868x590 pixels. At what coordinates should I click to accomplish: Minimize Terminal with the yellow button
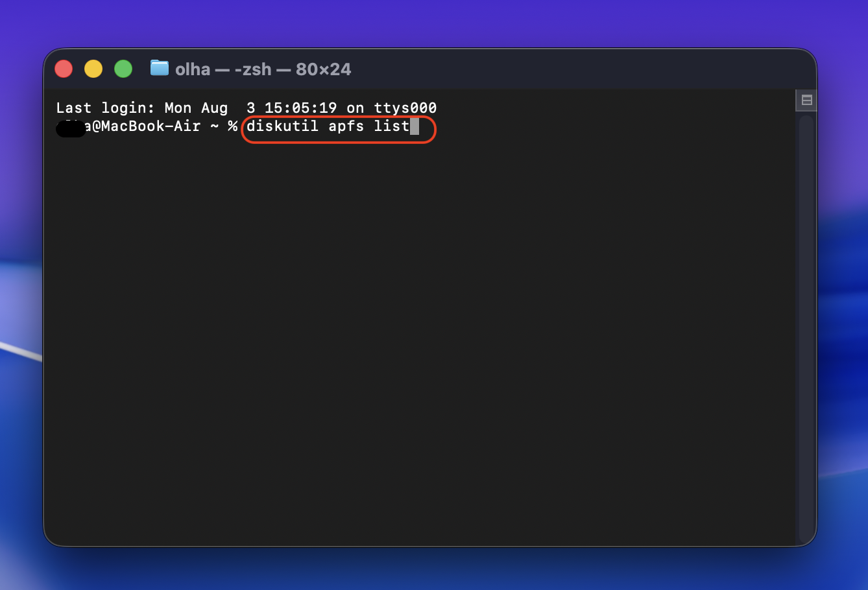(93, 69)
